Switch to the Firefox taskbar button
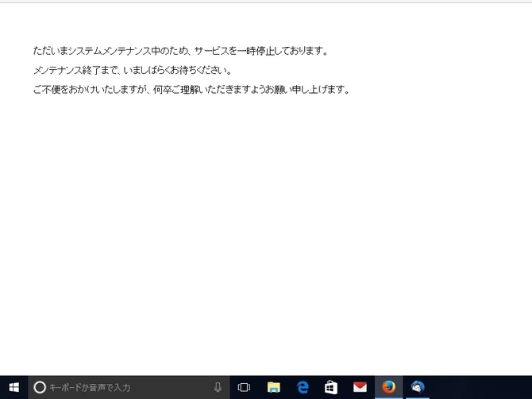Viewport: 532px width, 399px height. [388, 387]
